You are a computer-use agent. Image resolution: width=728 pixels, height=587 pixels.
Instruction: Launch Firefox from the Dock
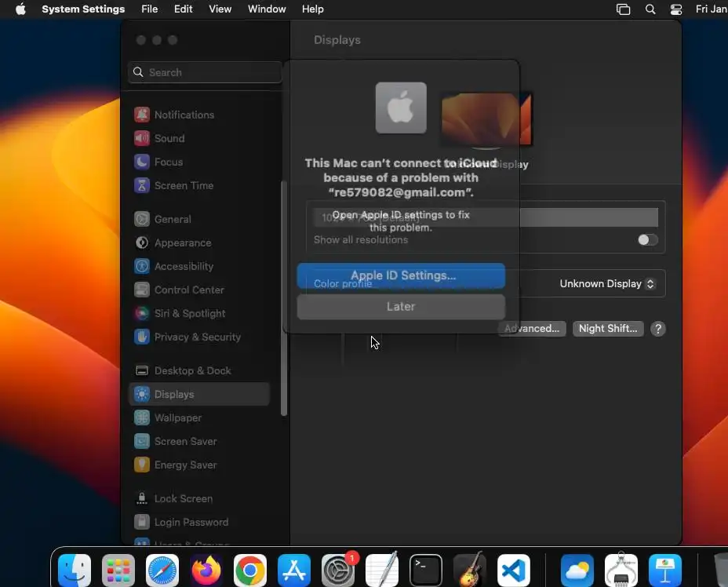[206, 570]
